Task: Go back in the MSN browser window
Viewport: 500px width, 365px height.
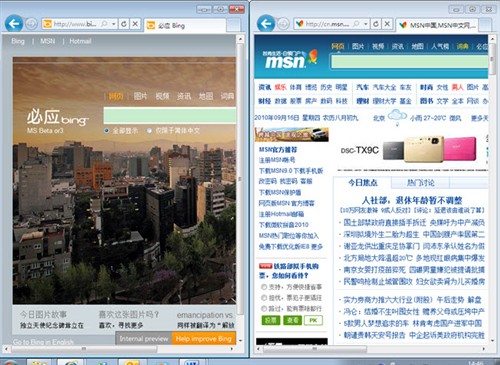Action: coord(266,24)
